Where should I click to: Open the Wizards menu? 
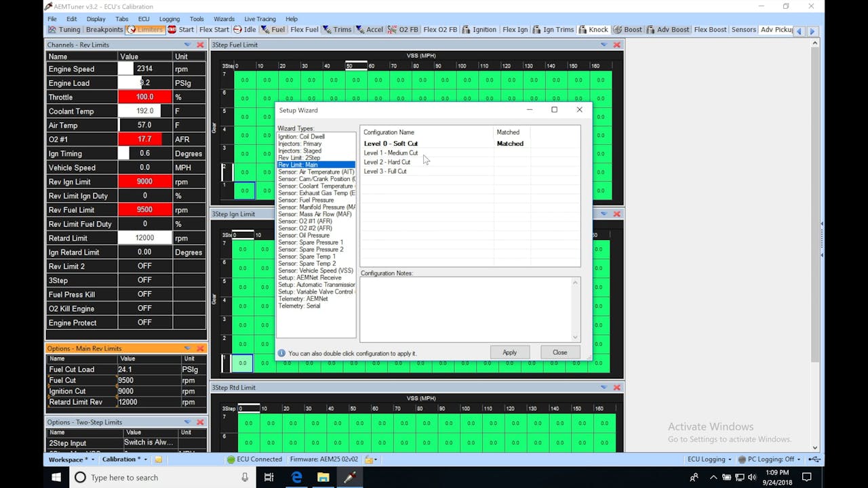(x=224, y=18)
